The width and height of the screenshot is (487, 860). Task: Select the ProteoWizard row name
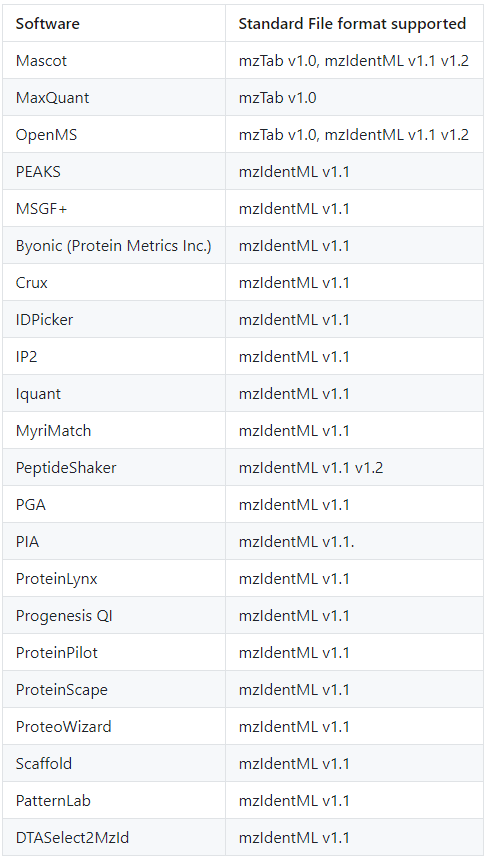click(114, 727)
